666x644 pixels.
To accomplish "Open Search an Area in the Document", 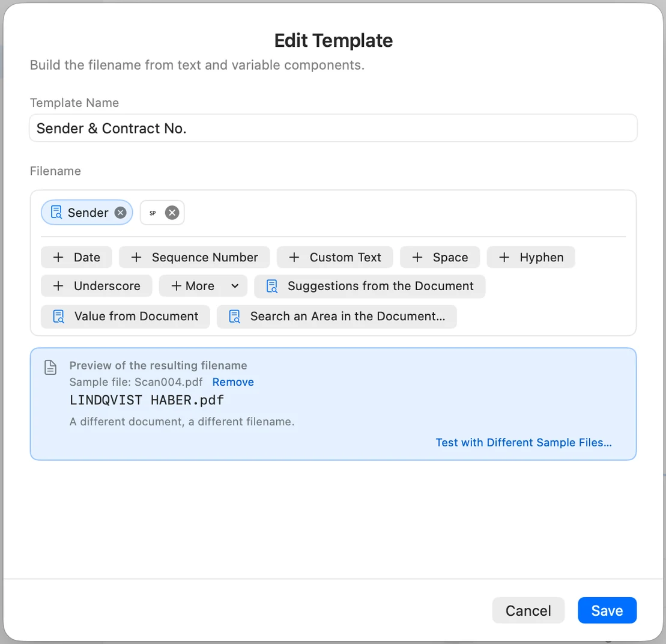I will [x=337, y=317].
